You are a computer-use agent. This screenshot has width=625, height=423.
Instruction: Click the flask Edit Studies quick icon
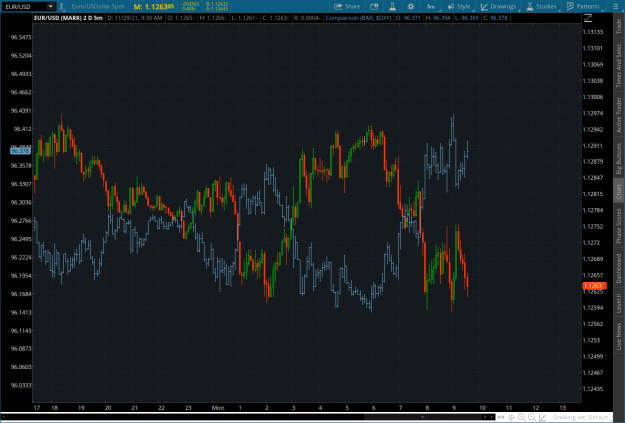coord(392,6)
